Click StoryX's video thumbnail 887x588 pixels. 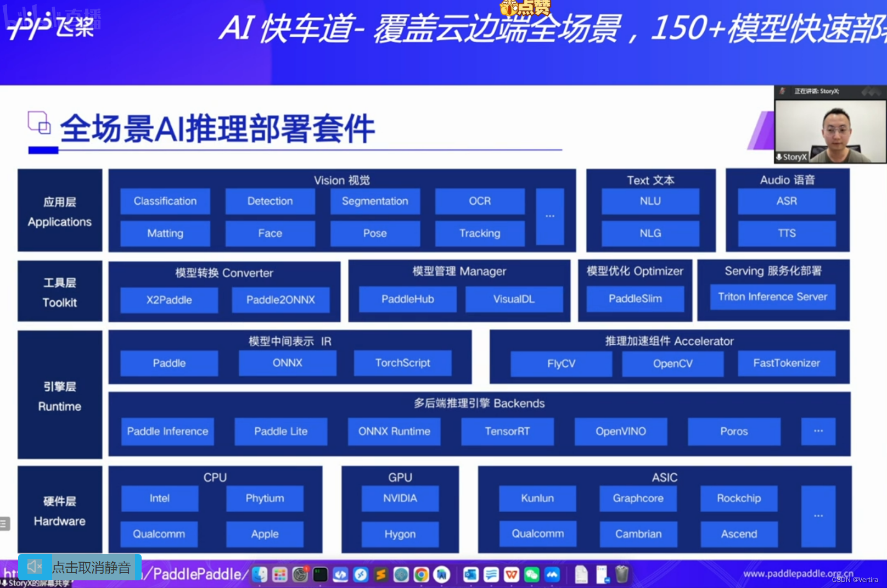coord(829,132)
